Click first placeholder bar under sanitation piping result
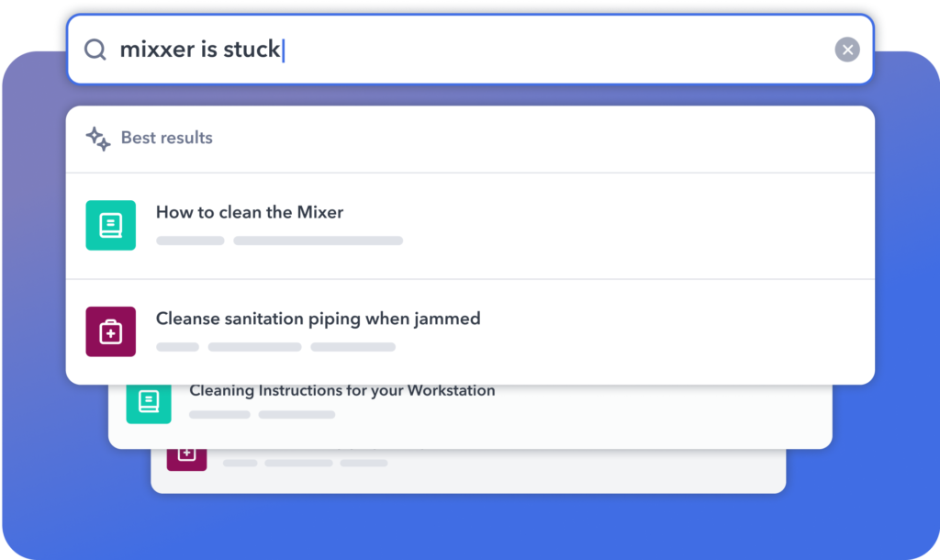 click(177, 347)
